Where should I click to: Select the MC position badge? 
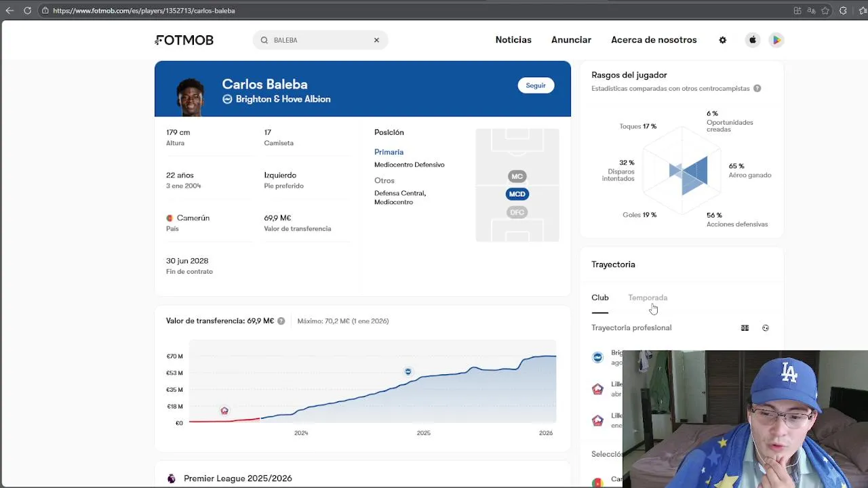517,176
